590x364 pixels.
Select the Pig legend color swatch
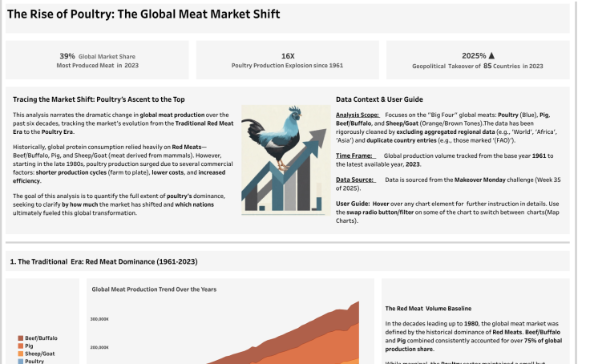(21, 346)
